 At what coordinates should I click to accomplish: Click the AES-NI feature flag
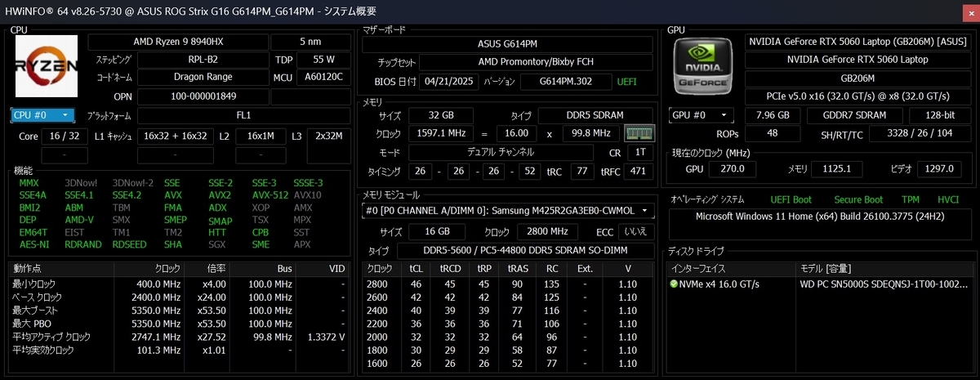tap(33, 244)
